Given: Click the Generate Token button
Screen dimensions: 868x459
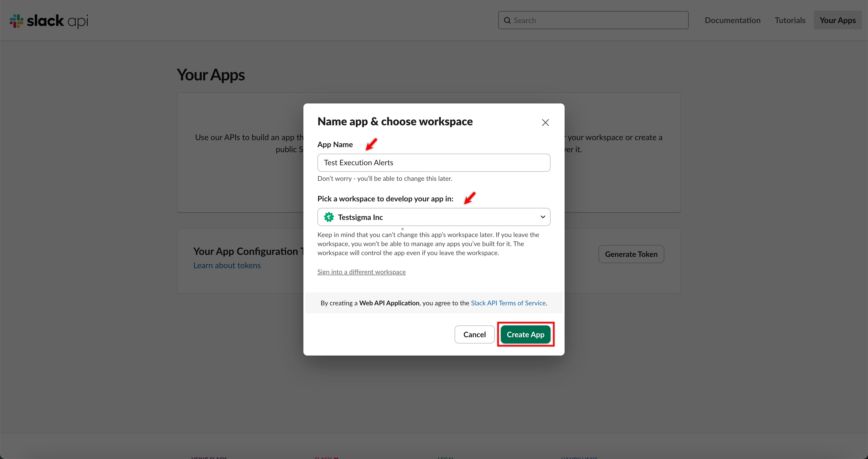Looking at the screenshot, I should click(631, 254).
